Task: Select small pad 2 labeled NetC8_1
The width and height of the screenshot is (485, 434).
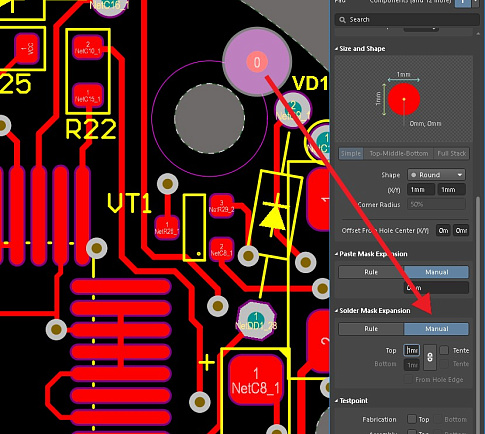Action: (x=221, y=250)
